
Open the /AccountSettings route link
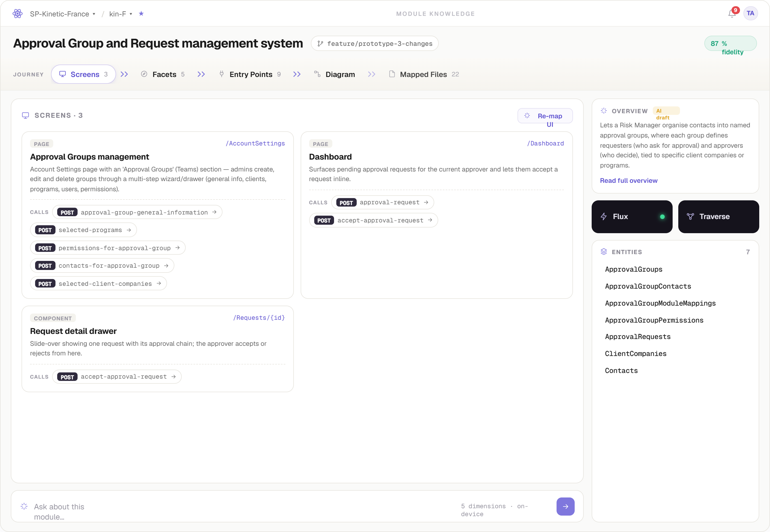(255, 143)
